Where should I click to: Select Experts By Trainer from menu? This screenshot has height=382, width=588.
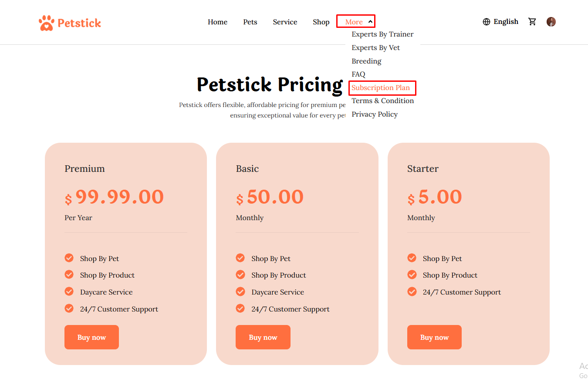tap(382, 34)
